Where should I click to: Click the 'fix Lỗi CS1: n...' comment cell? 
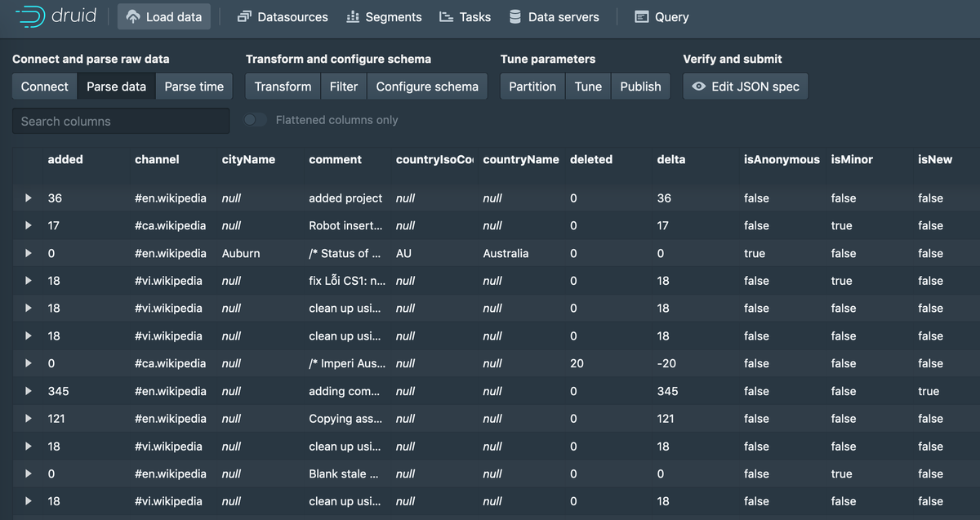pyautogui.click(x=347, y=281)
